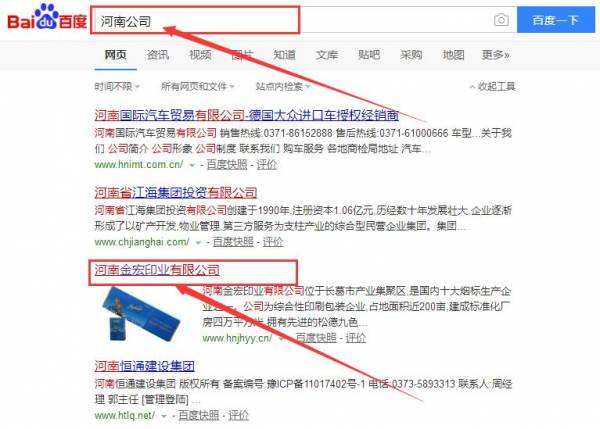Click the Baidu logo
The width and height of the screenshot is (600, 429).
pos(47,18)
